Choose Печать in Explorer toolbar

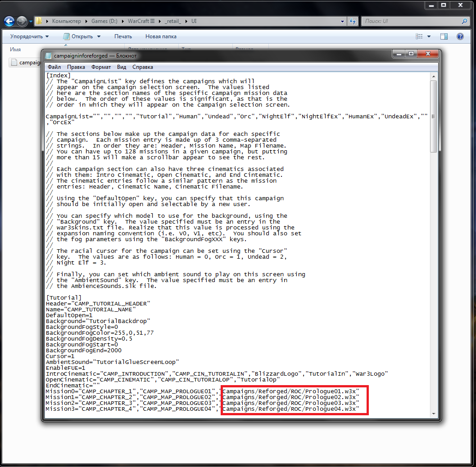(x=123, y=36)
